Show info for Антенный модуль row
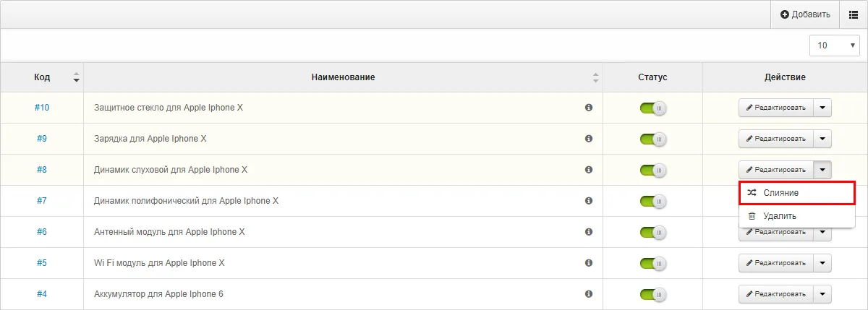This screenshot has height=310, width=868. (589, 232)
